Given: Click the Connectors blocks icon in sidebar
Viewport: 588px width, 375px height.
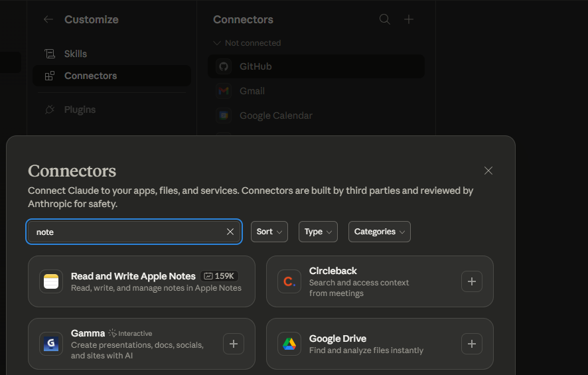Looking at the screenshot, I should pyautogui.click(x=50, y=76).
